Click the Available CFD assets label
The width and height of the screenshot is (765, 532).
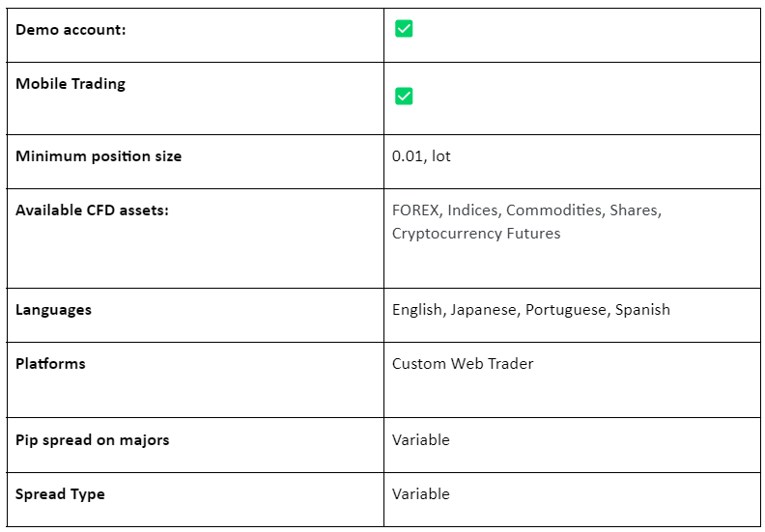[92, 210]
